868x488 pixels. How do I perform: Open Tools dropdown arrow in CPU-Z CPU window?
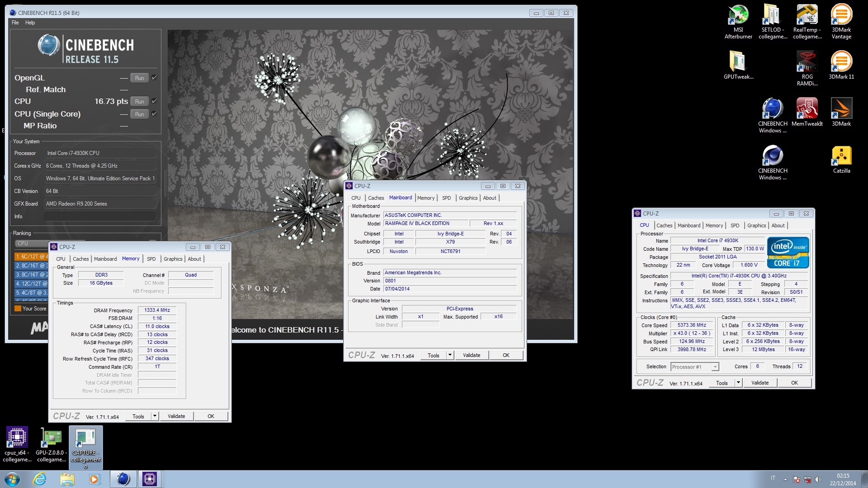point(738,383)
